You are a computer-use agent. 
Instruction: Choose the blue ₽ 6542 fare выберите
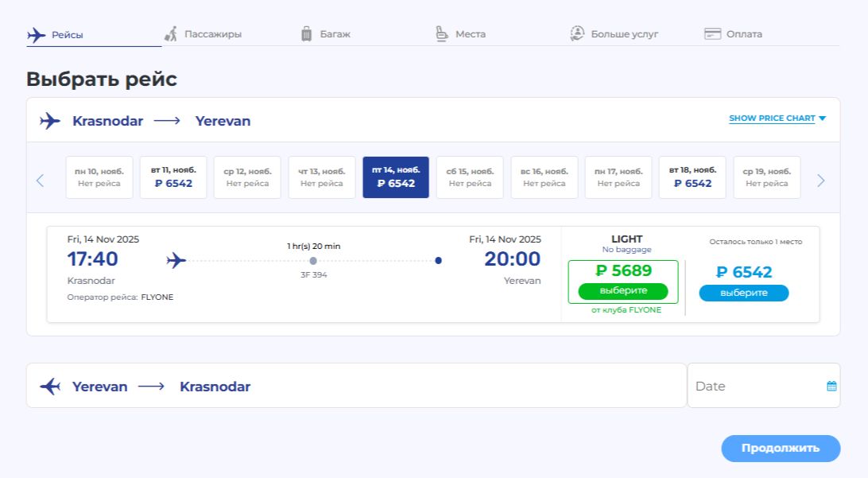click(743, 293)
